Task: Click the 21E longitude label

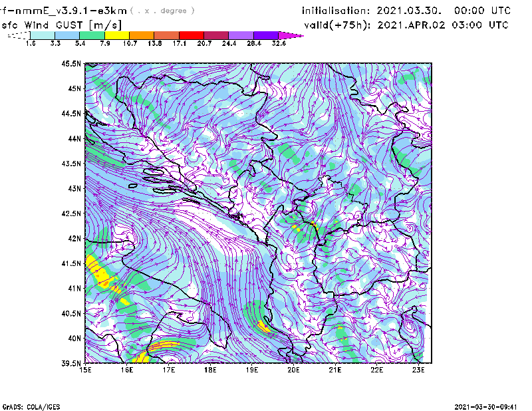Action: click(335, 370)
